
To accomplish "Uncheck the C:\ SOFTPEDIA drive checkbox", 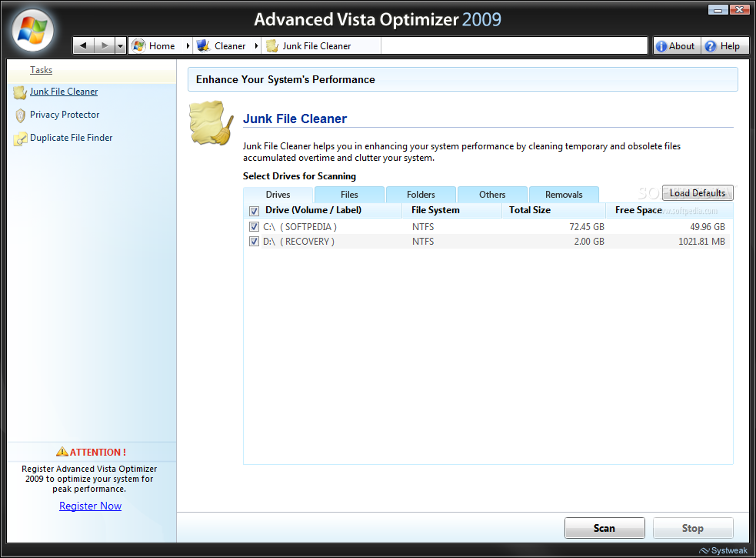I will 254,226.
